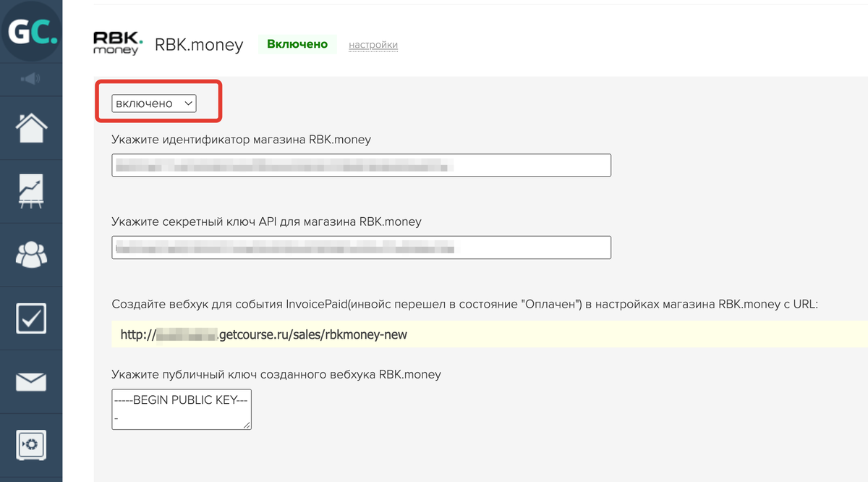Image resolution: width=868 pixels, height=482 pixels.
Task: Click the 'Создайте вебхук для события InvoicePaid' instruction
Action: (465, 305)
